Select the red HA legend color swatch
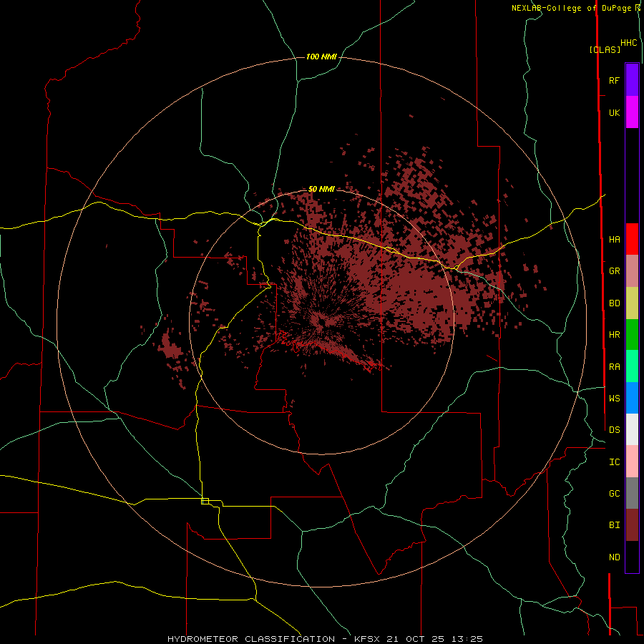The width and height of the screenshot is (644, 644). coord(632,239)
